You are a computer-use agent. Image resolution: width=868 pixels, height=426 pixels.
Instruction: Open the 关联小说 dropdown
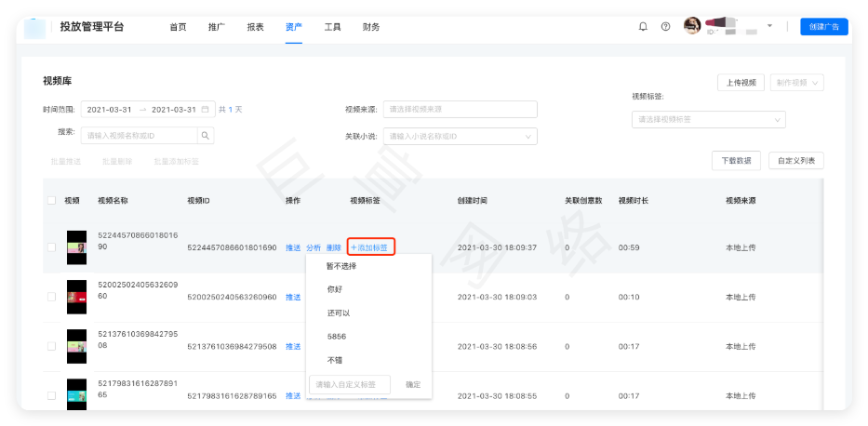tap(460, 136)
